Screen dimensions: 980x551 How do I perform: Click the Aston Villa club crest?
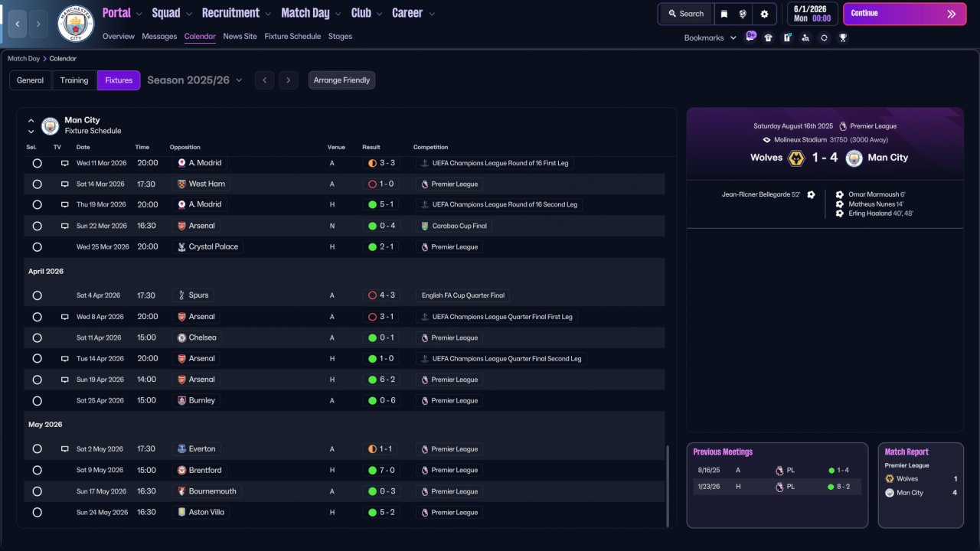[x=181, y=512]
